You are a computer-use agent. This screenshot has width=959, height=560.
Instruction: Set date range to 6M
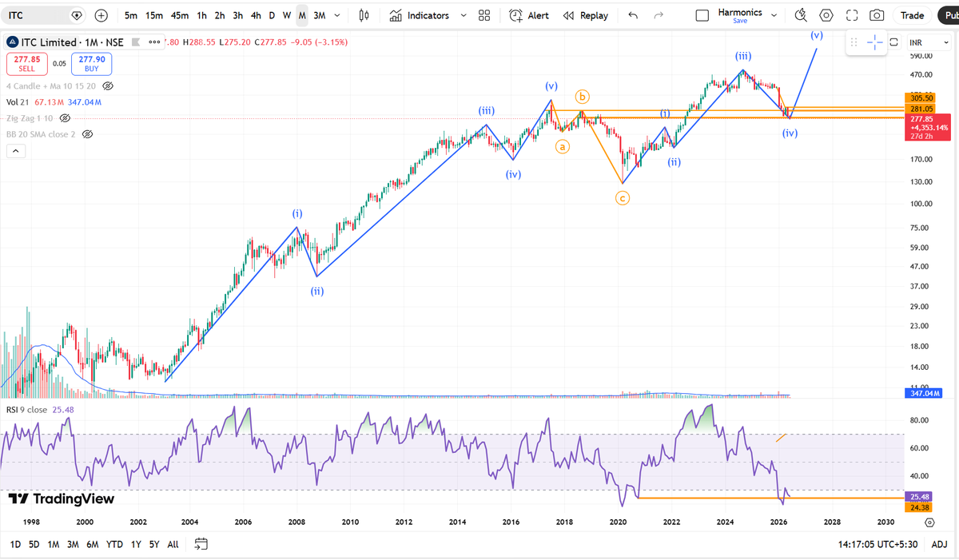click(x=92, y=544)
